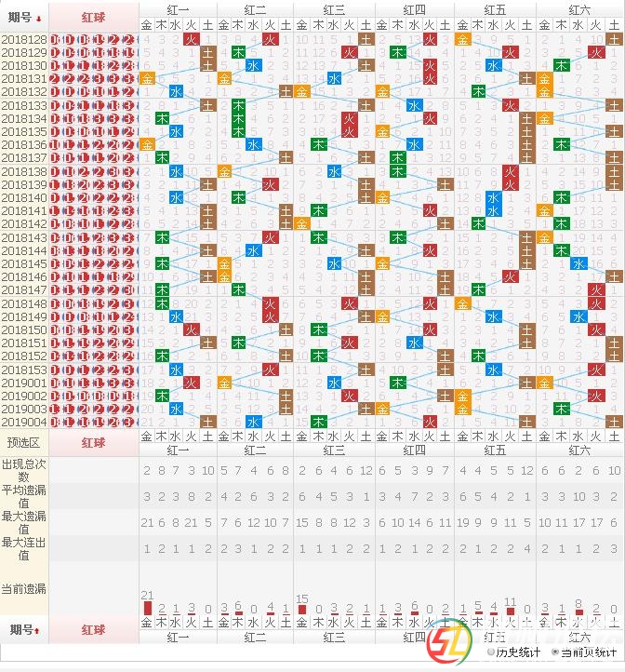Click period 2019004 in the 期号 column

tap(24, 422)
